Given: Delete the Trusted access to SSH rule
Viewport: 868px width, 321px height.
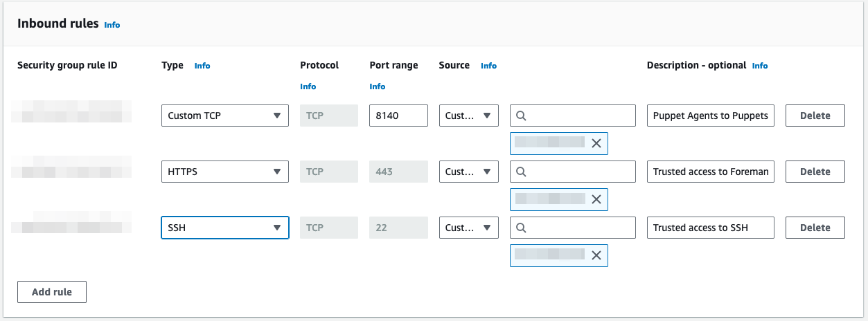Looking at the screenshot, I should pyautogui.click(x=815, y=228).
